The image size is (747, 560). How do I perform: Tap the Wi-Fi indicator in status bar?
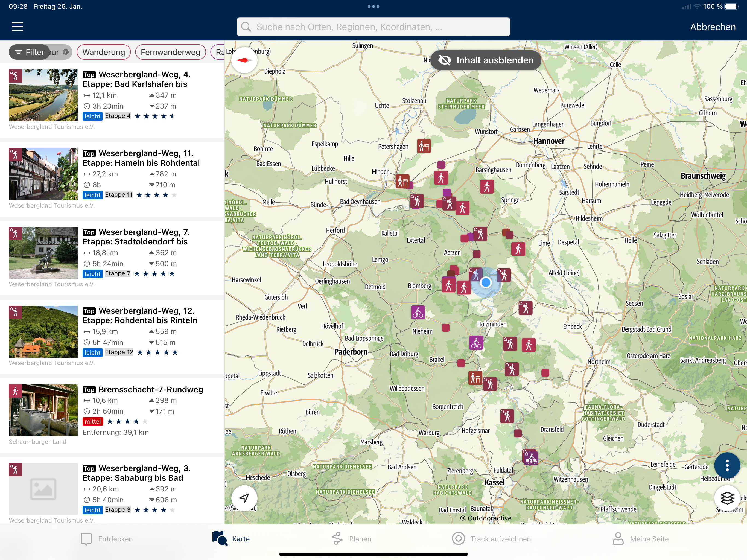pos(697,6)
